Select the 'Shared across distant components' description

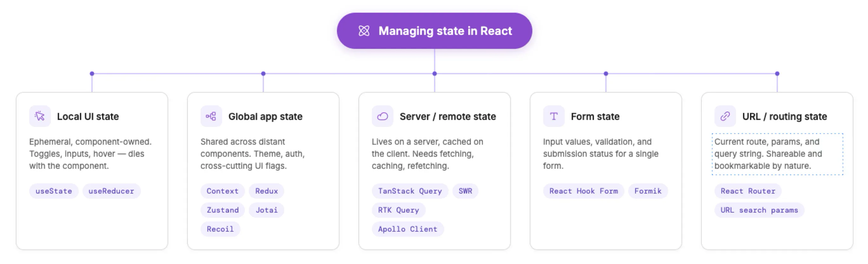[253, 154]
